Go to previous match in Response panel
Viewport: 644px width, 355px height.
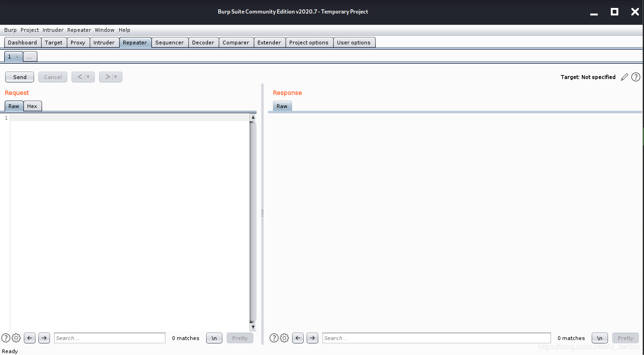click(x=298, y=338)
